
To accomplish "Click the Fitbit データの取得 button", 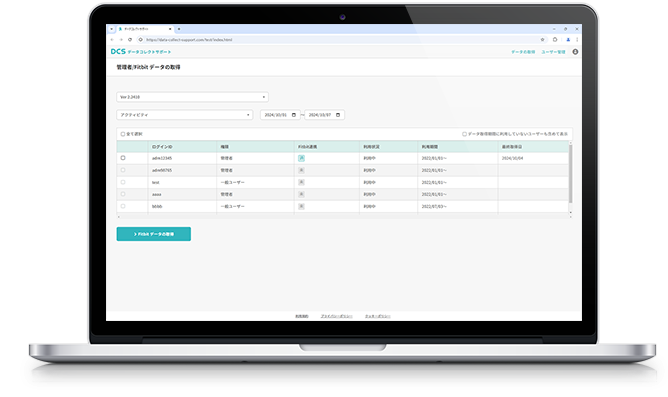I will pyautogui.click(x=154, y=234).
